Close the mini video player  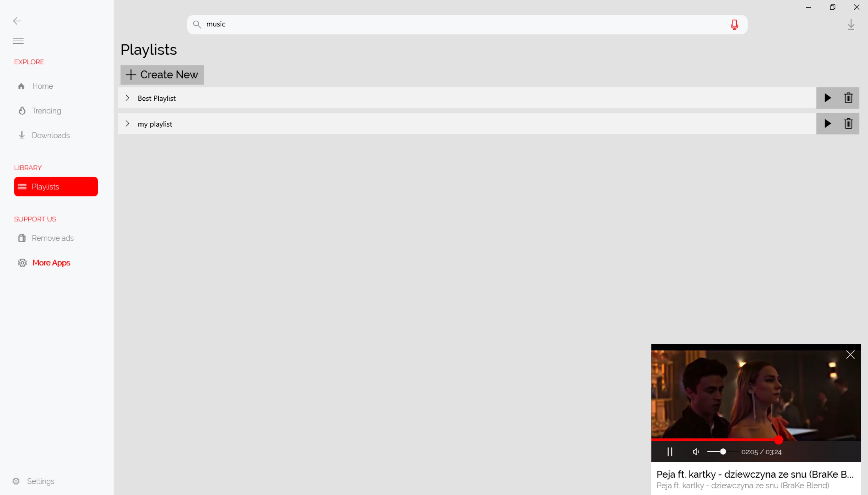click(x=851, y=355)
